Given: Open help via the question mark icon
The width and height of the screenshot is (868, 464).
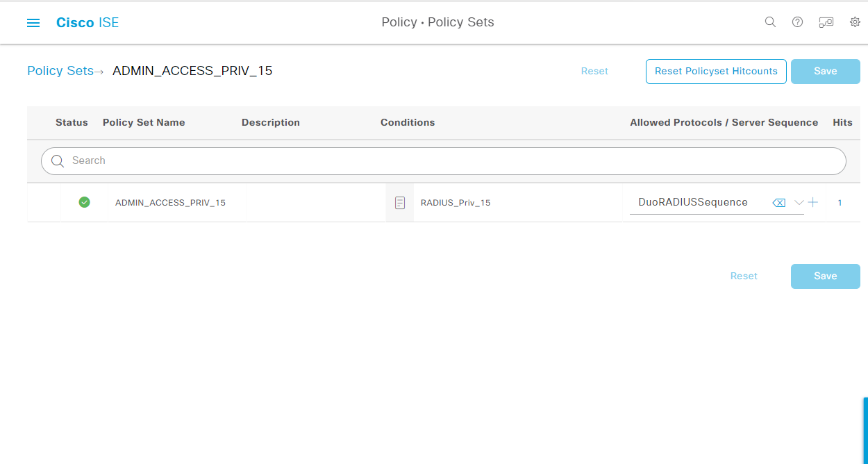Looking at the screenshot, I should click(797, 22).
